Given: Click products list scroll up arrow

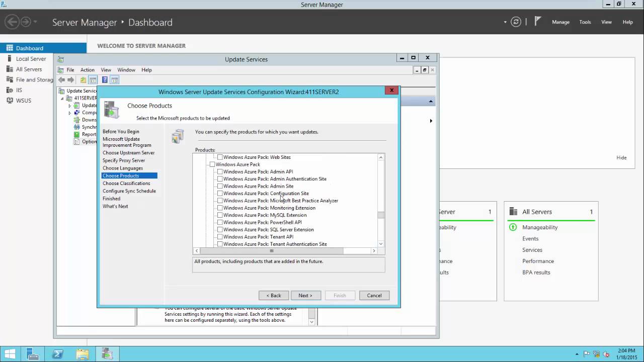Looking at the screenshot, I should (x=381, y=157).
